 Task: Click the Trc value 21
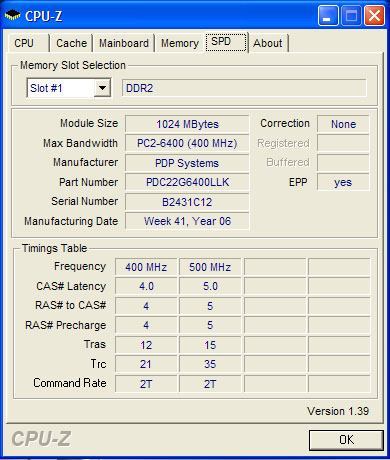pos(146,364)
